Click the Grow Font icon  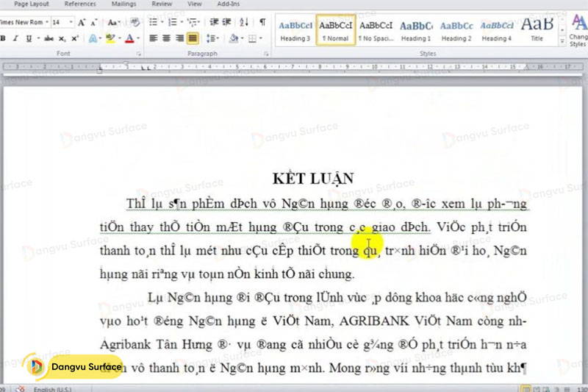pyautogui.click(x=82, y=22)
